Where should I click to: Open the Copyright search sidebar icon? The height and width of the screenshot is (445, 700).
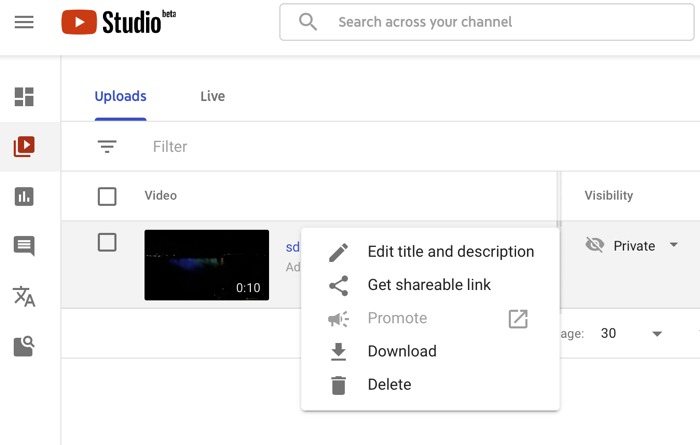point(24,346)
